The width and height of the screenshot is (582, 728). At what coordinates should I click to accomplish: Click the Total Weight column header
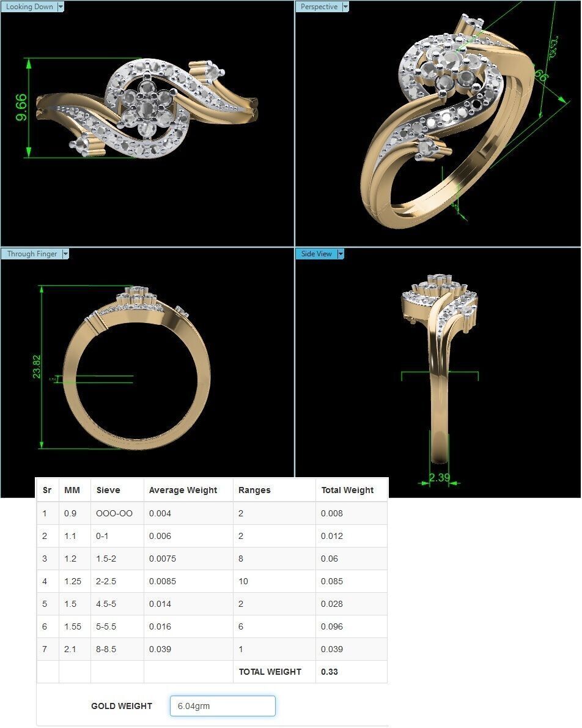[x=347, y=490]
